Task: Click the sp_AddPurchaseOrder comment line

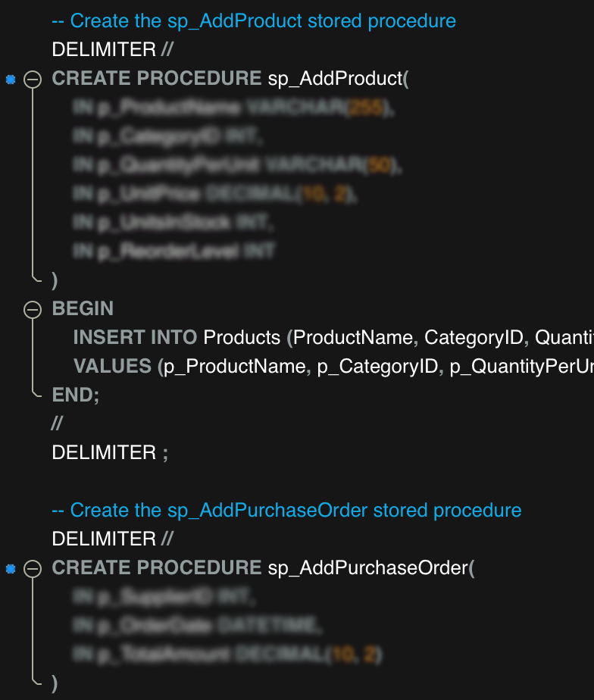Action: click(x=286, y=511)
